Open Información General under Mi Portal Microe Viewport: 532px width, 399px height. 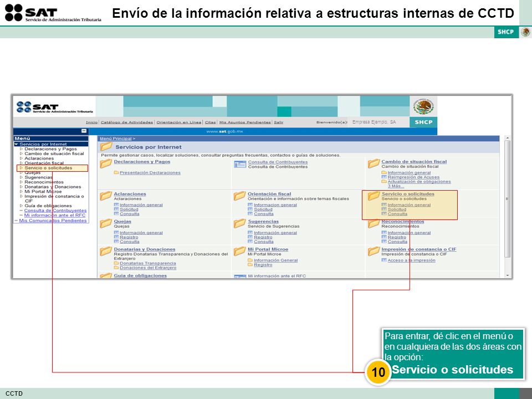pyautogui.click(x=276, y=260)
